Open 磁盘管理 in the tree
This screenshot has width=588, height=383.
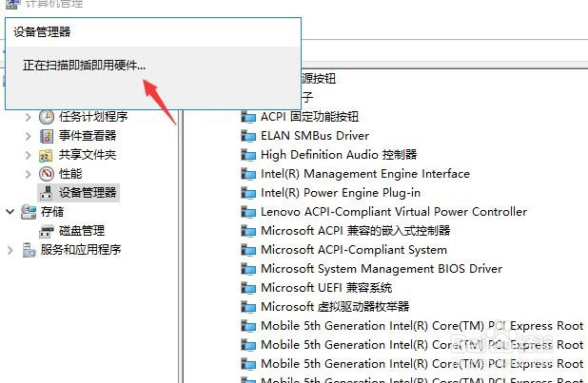point(82,231)
